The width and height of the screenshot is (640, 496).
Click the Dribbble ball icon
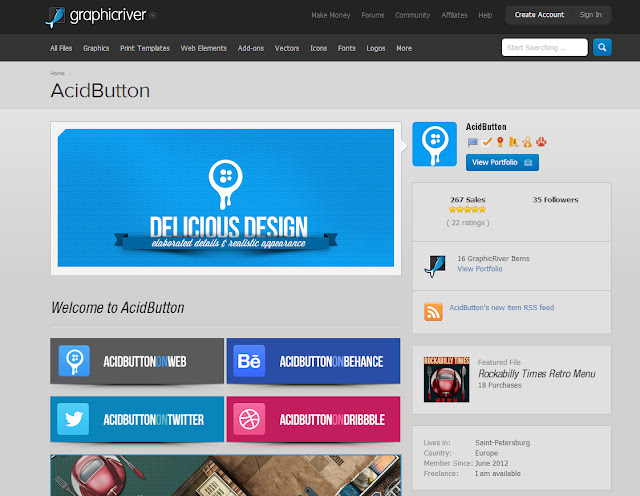pyautogui.click(x=249, y=419)
